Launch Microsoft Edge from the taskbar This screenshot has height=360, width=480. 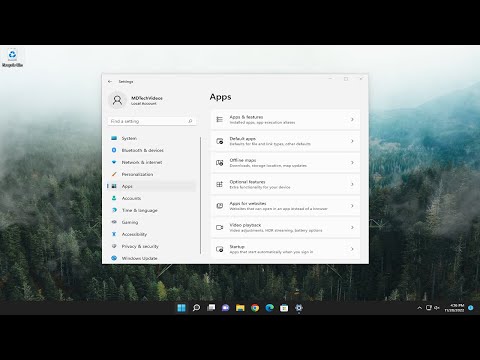pyautogui.click(x=269, y=308)
